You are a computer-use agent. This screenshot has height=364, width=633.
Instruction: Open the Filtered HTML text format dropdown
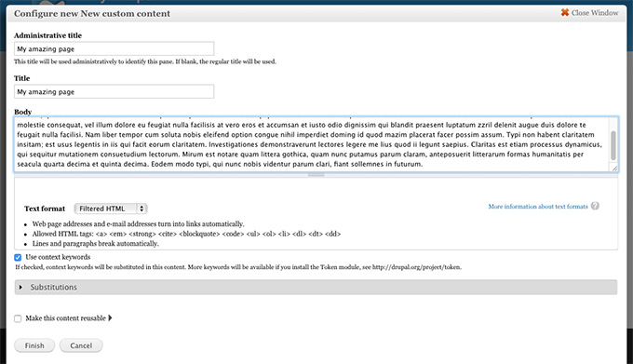[x=111, y=209]
